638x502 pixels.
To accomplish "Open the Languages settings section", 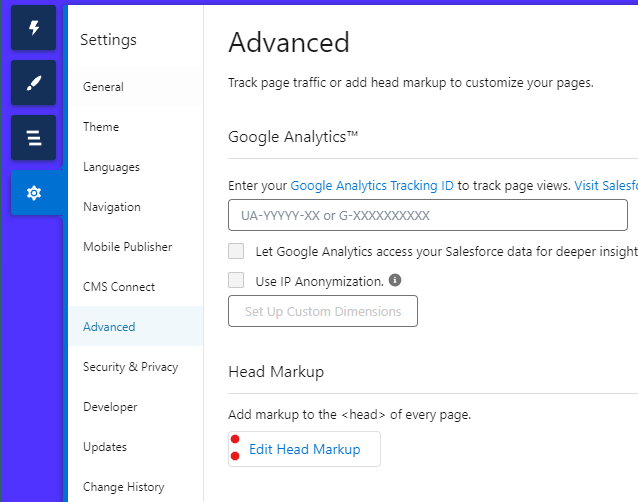I will pos(111,167).
